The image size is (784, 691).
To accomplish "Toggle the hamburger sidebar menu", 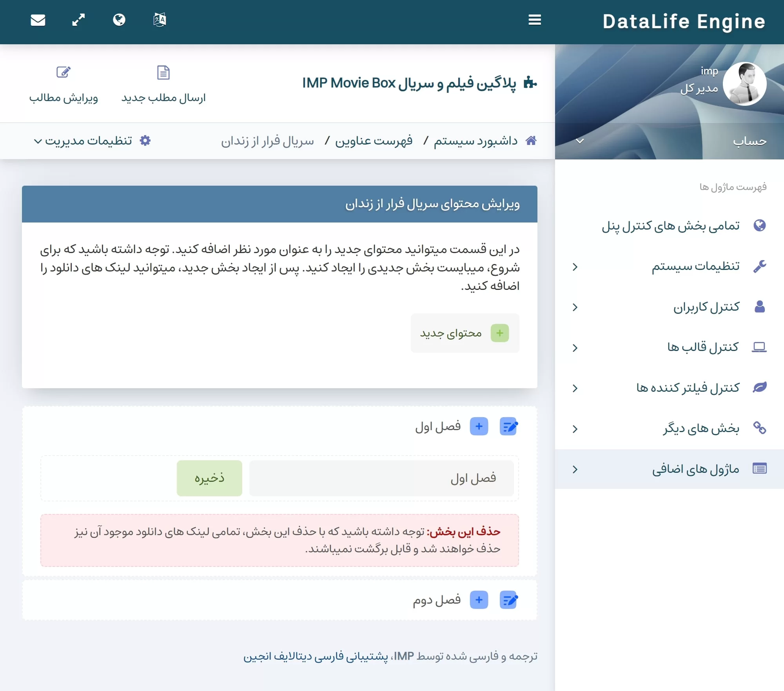I will pos(535,20).
